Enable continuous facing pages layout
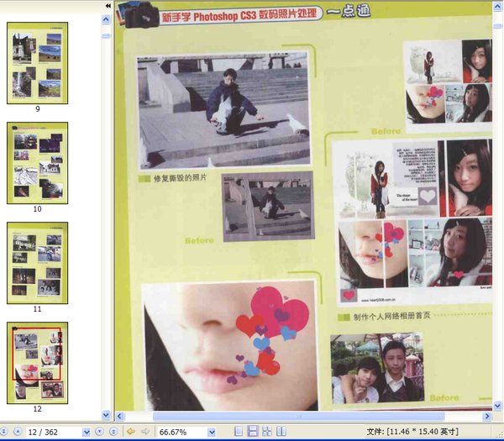 (281, 432)
